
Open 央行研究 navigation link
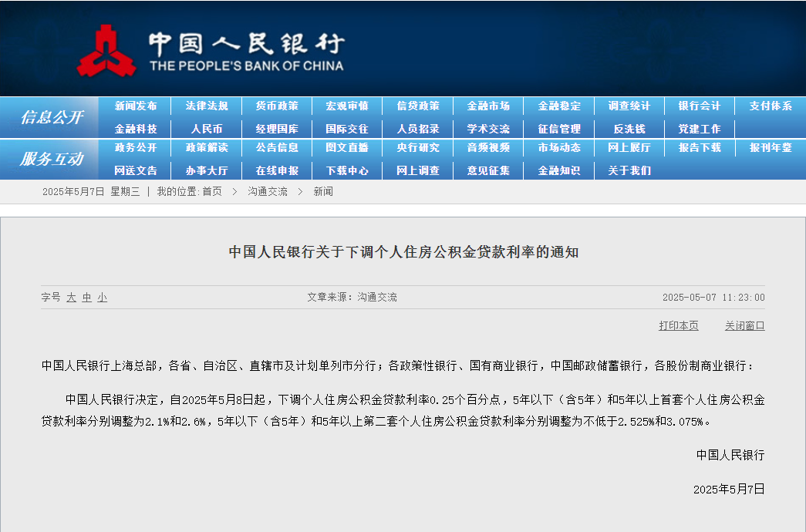coord(418,147)
